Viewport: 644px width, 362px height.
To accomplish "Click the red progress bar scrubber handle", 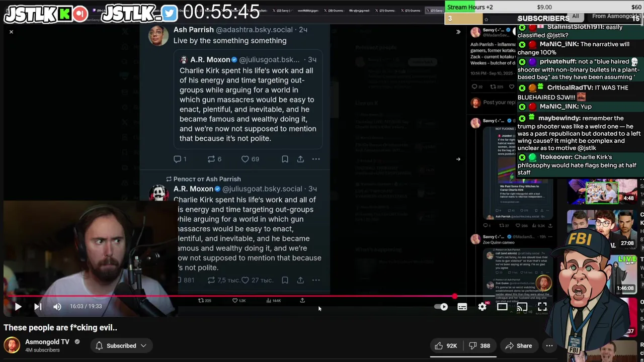I will coord(455,296).
